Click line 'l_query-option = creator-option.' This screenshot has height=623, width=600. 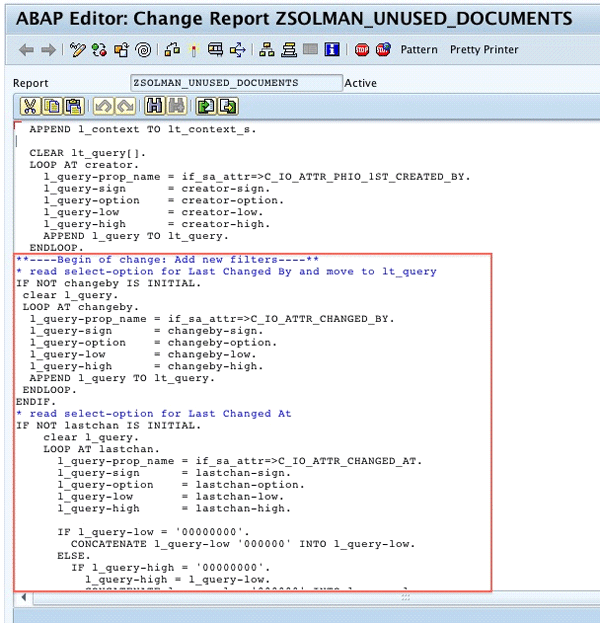164,201
